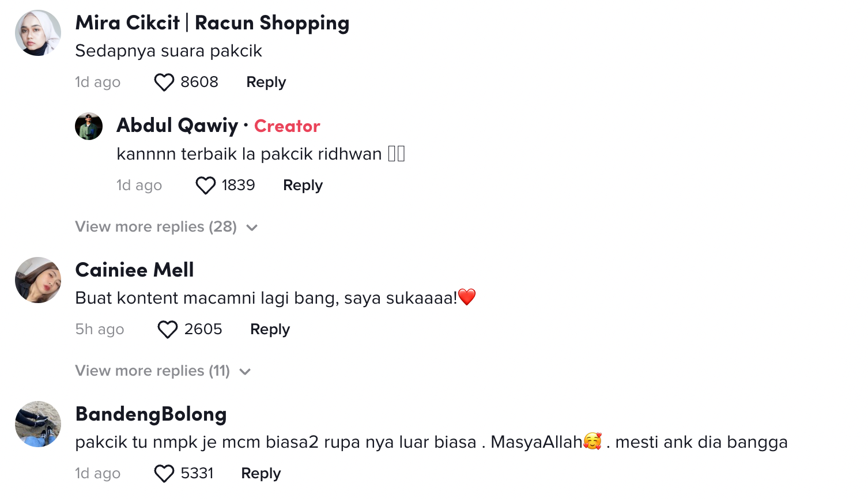This screenshot has height=499, width=868.
Task: Expand the 28 more replies chevron
Action: [x=252, y=228]
